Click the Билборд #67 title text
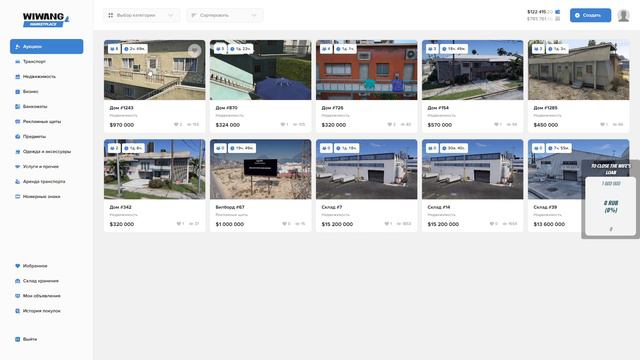This screenshot has width=640, height=360. pos(230,207)
